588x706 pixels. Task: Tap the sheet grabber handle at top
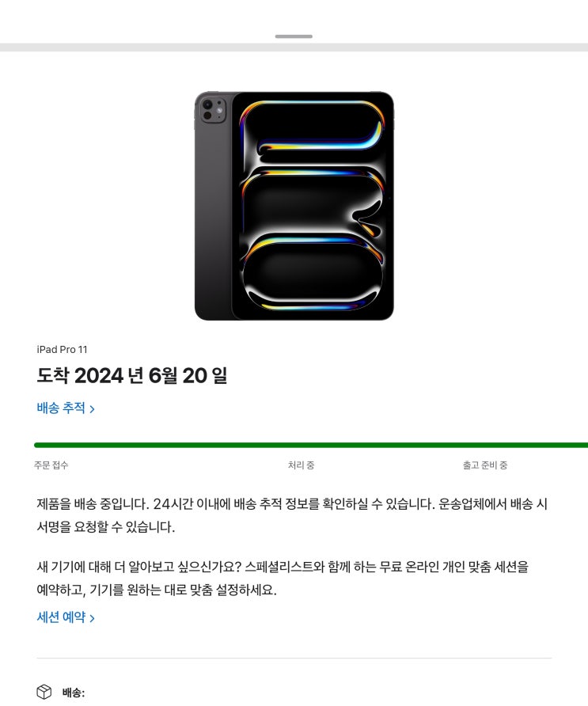point(294,36)
